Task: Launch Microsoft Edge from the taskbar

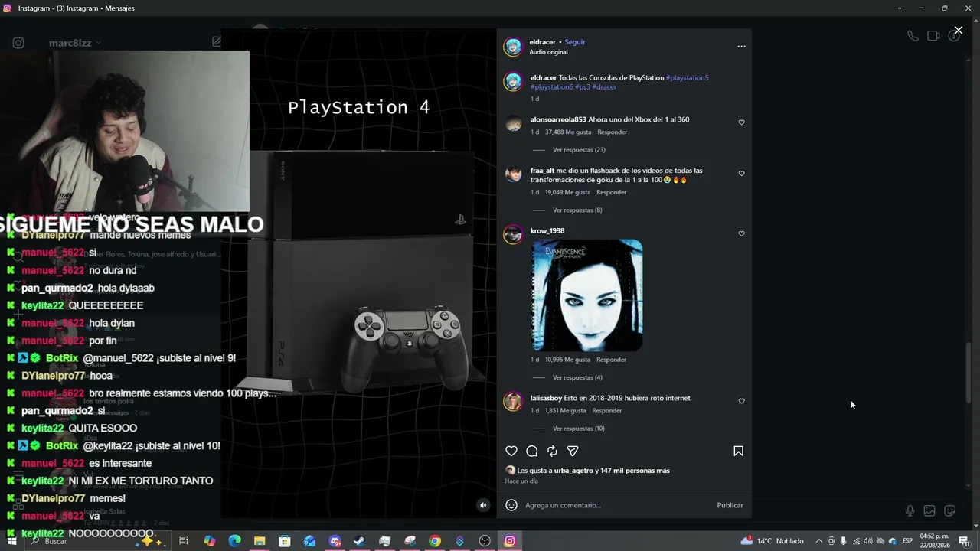Action: coord(234,541)
